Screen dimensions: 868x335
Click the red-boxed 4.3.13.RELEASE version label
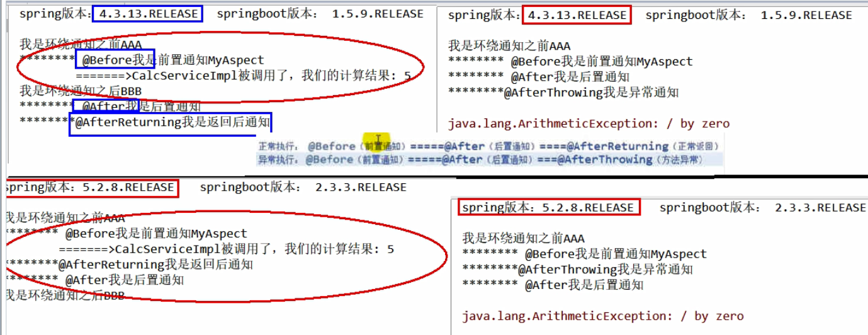577,15
